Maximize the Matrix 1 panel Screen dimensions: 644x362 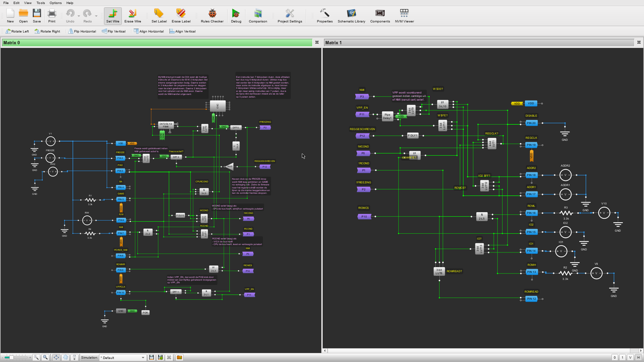point(639,43)
